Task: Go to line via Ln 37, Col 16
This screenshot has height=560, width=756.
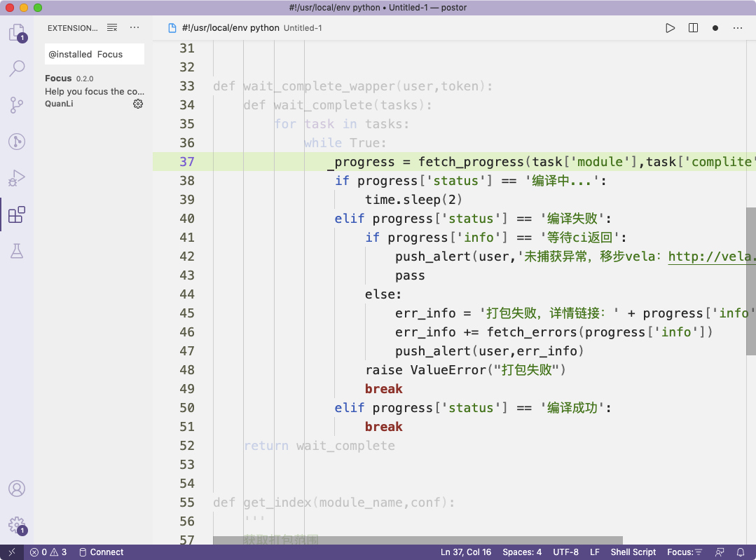Action: point(466,552)
